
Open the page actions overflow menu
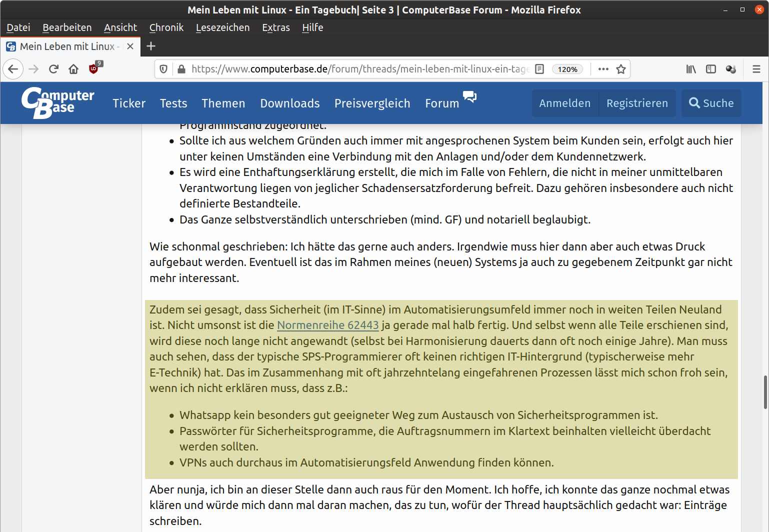tap(602, 69)
